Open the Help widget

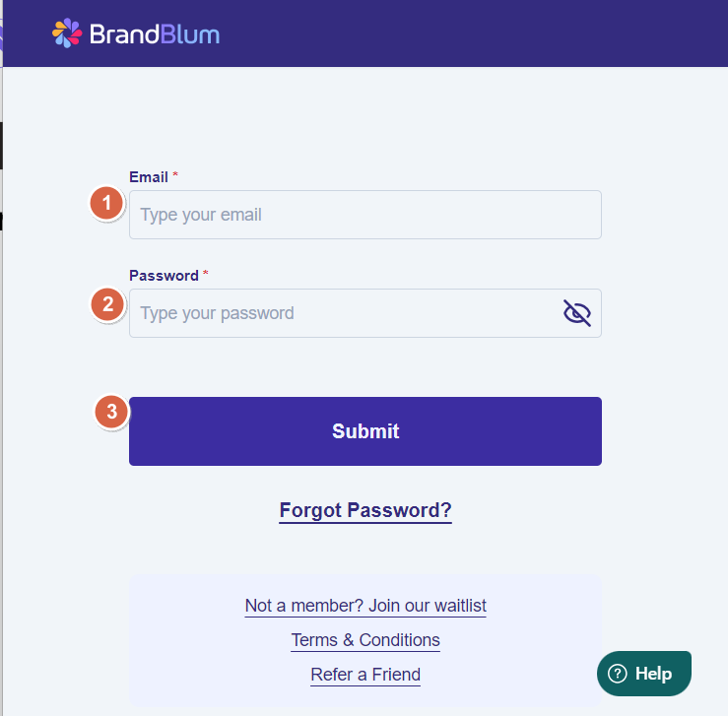tap(644, 674)
